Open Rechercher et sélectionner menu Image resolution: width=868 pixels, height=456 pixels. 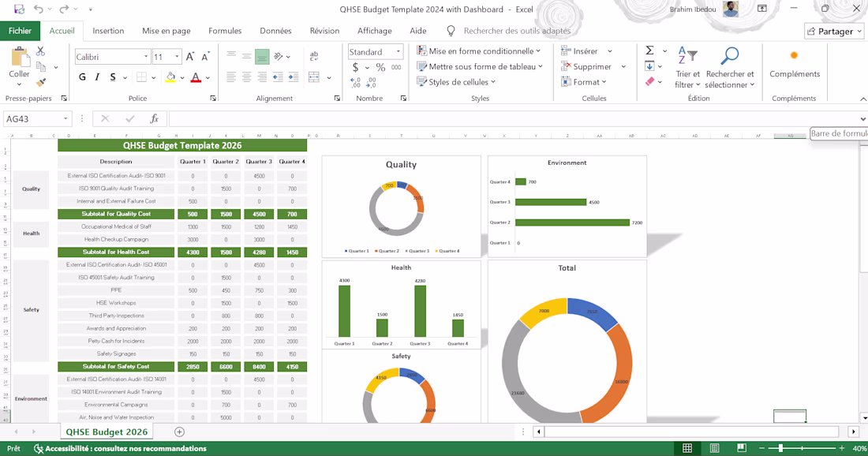coord(730,68)
